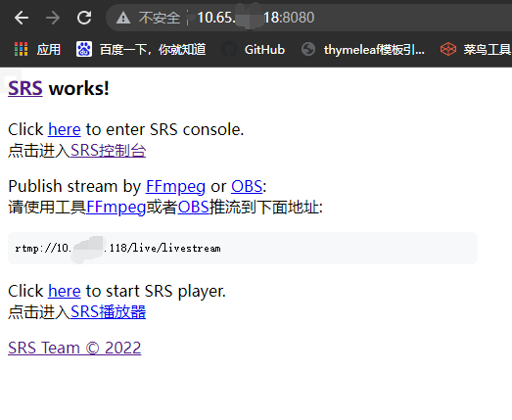The height and width of the screenshot is (420, 512).
Task: Open the SRS播放器 link
Action: [x=108, y=312]
